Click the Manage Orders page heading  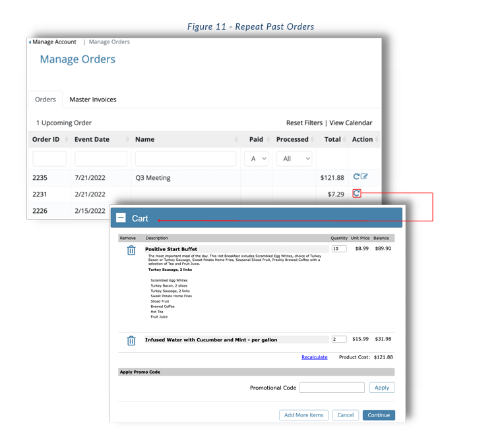tap(77, 59)
